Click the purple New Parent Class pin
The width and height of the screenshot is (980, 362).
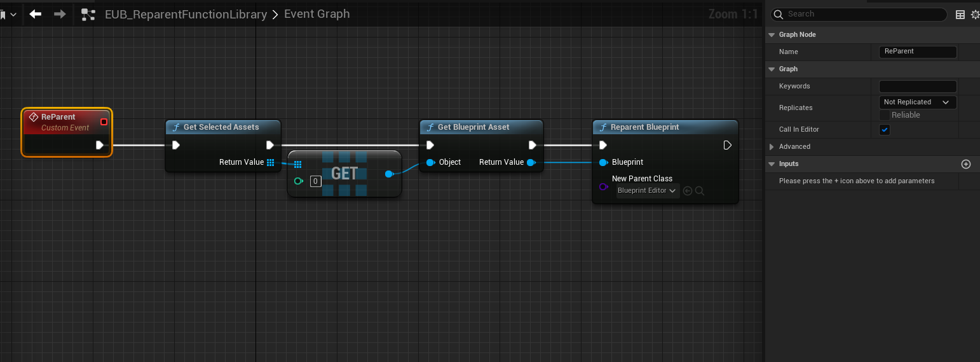[x=603, y=186]
